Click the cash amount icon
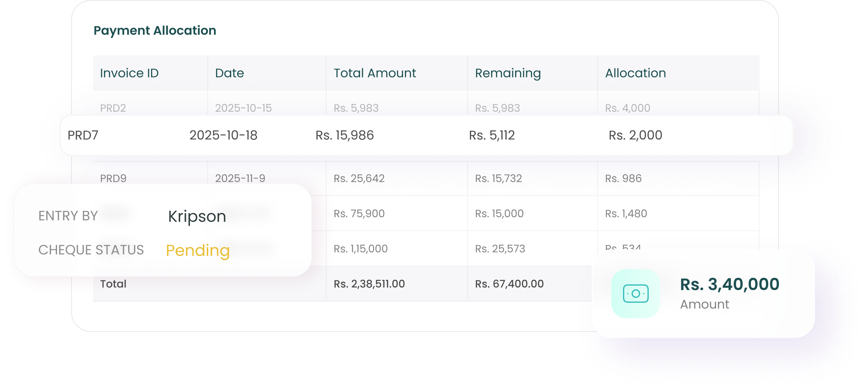The height and width of the screenshot is (392, 868). [x=635, y=293]
